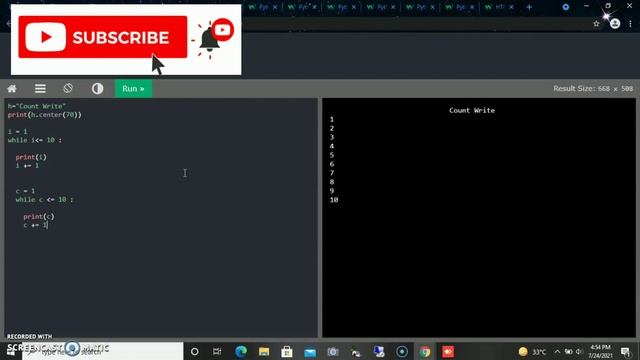Click output line "10" in result pane
This screenshot has width=640, height=360.
(x=334, y=200)
